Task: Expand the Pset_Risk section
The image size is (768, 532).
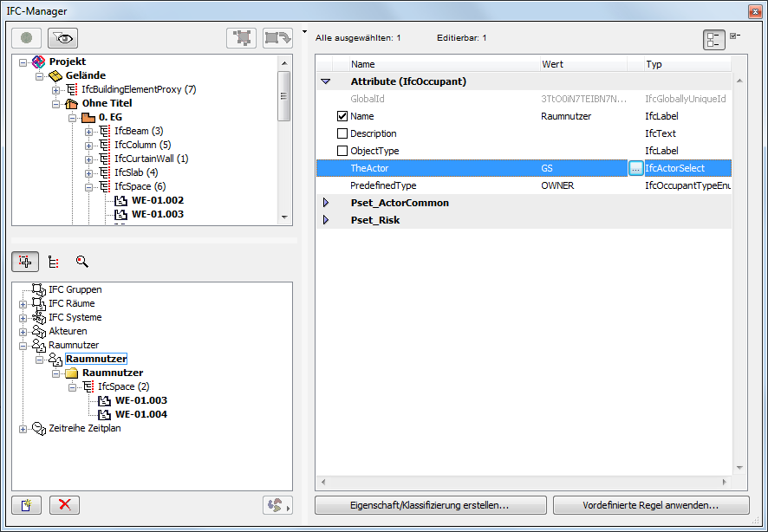Action: coord(326,220)
